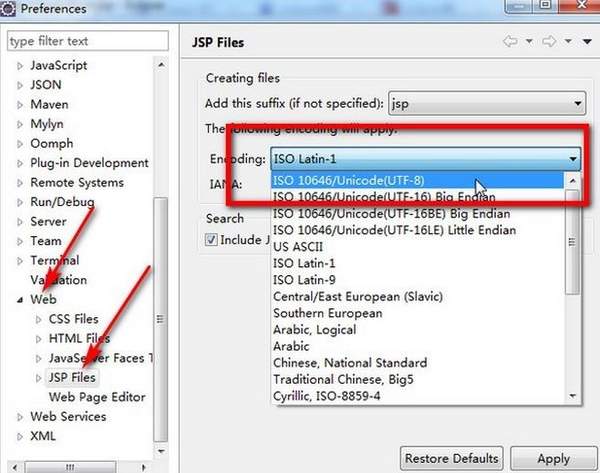Click the encoding list scrollbar thumb
This screenshot has width=600, height=473.
pyautogui.click(x=572, y=242)
